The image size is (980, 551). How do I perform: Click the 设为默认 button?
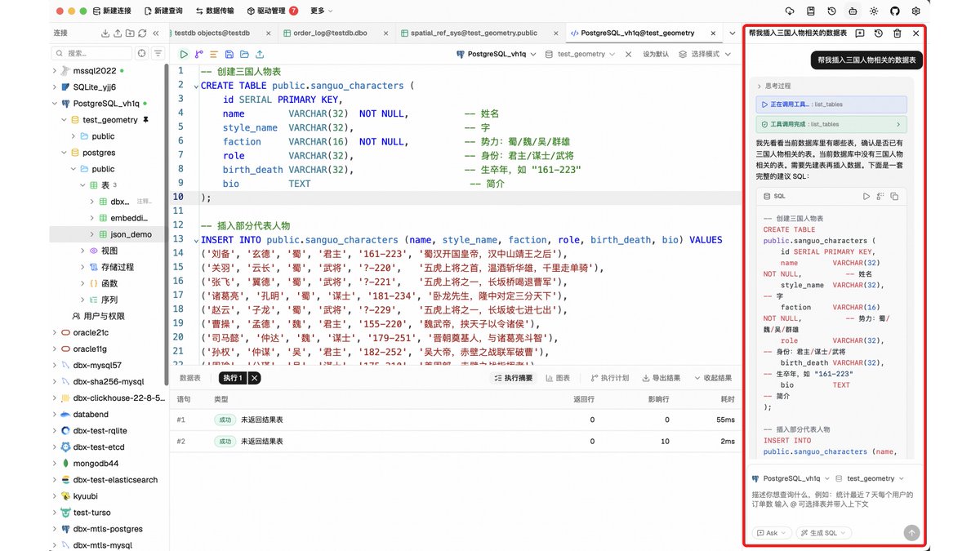pyautogui.click(x=656, y=54)
